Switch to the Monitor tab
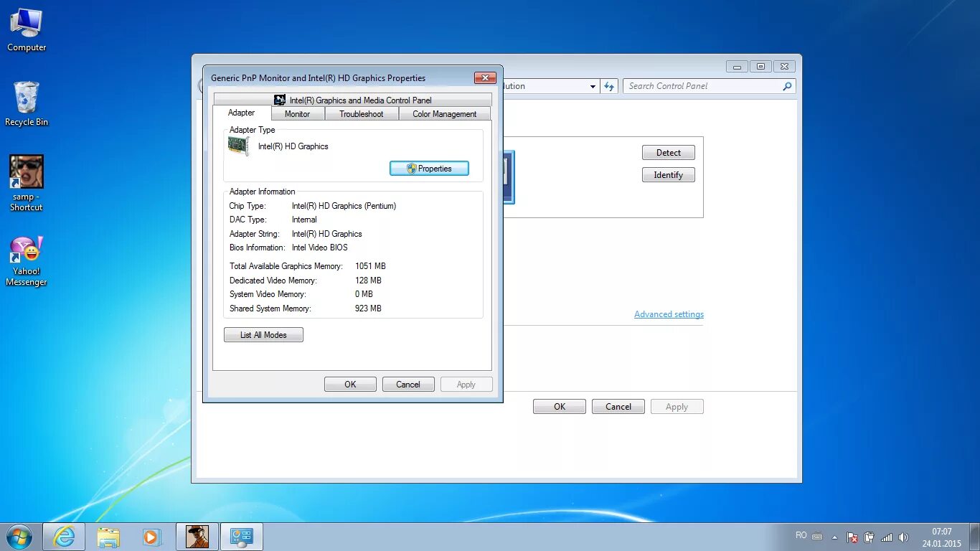 (x=298, y=114)
